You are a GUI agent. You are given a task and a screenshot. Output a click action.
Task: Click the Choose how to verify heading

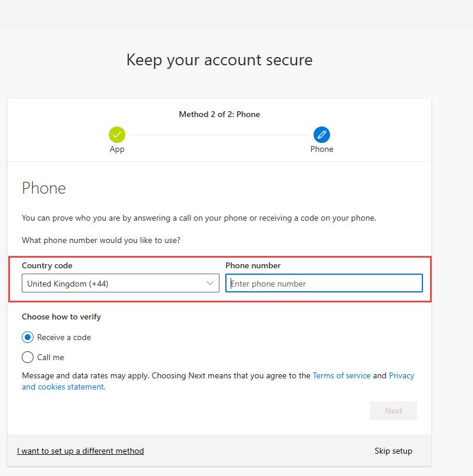(x=61, y=317)
